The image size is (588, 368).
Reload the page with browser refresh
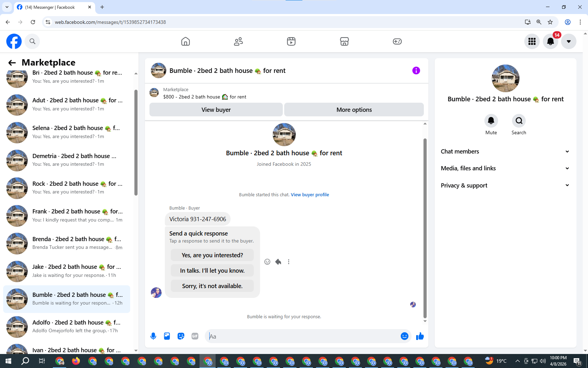(33, 22)
